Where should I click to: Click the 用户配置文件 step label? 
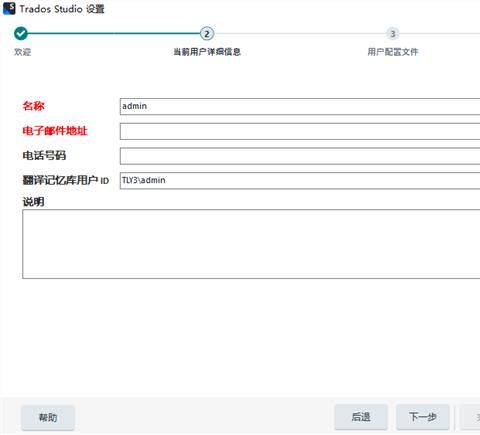393,52
